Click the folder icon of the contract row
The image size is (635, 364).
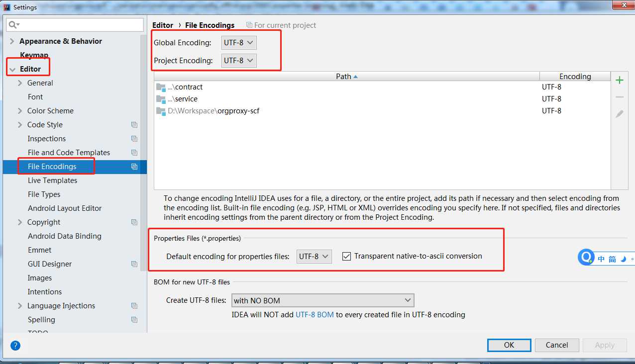tap(161, 87)
